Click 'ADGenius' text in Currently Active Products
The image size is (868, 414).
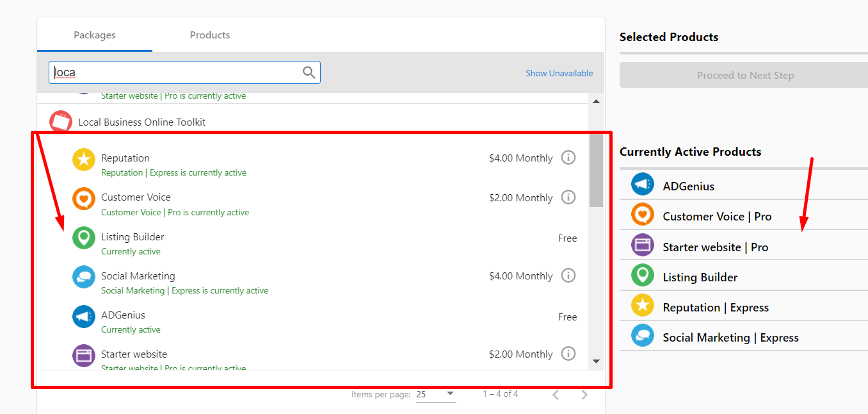tap(689, 186)
